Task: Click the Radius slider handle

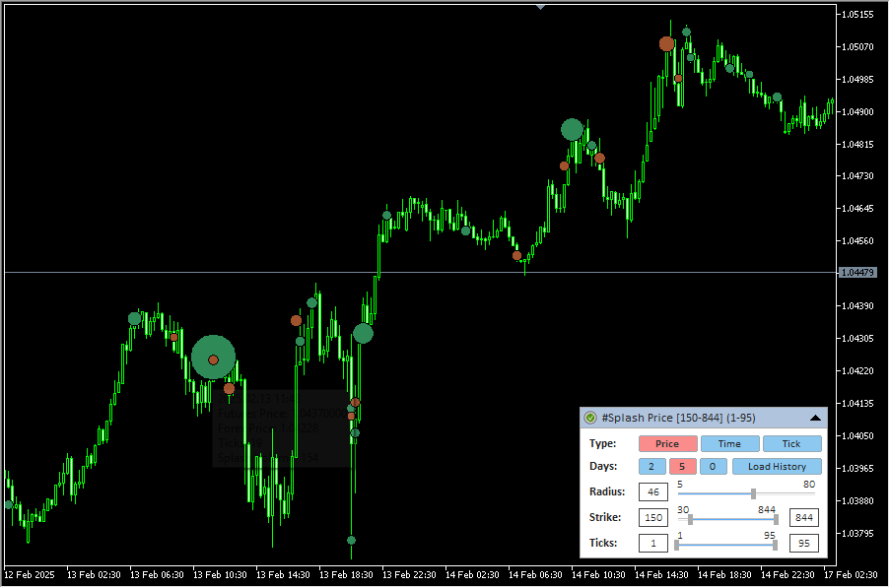Action: (x=753, y=493)
